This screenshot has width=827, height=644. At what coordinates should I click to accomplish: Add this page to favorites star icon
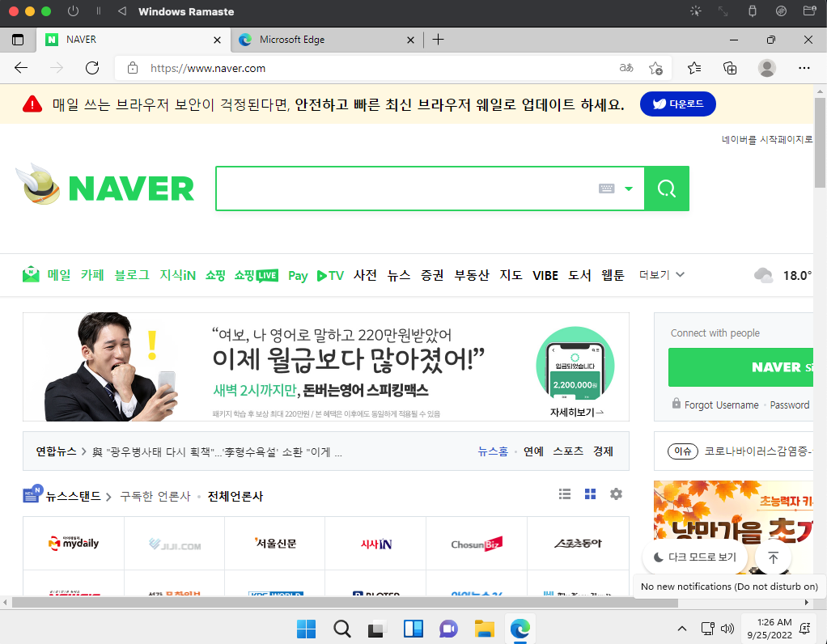click(x=655, y=68)
